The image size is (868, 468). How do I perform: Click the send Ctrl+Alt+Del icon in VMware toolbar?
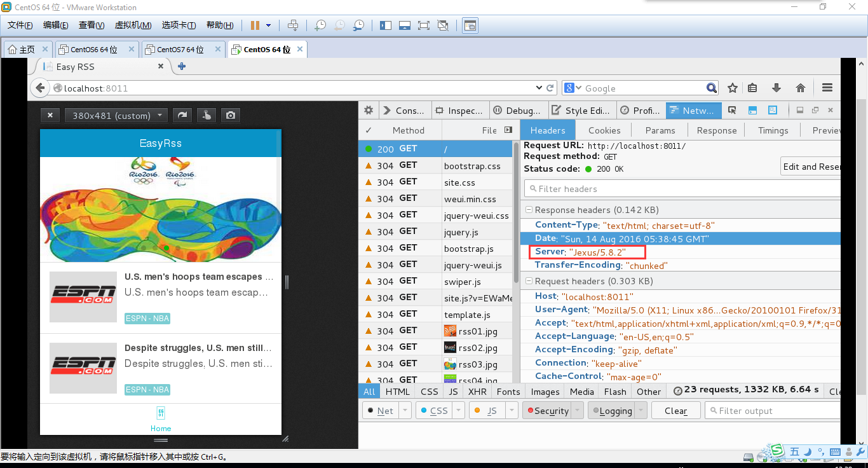click(293, 25)
